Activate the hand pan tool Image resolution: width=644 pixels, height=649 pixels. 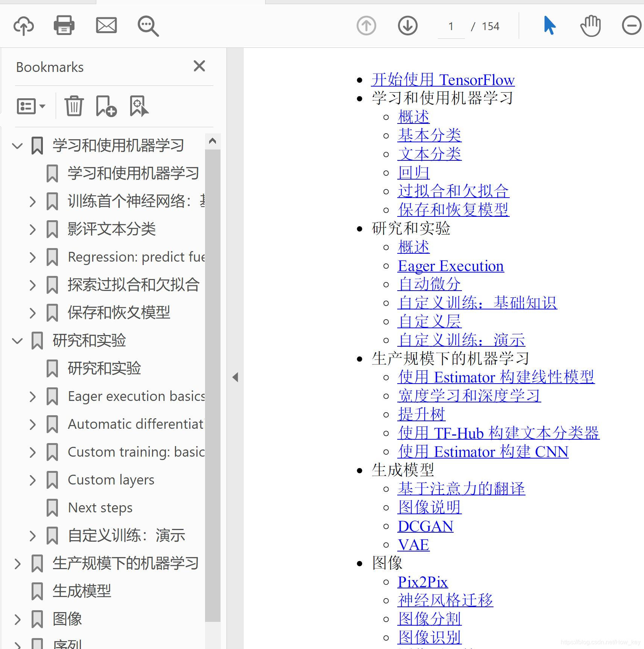coord(591,26)
